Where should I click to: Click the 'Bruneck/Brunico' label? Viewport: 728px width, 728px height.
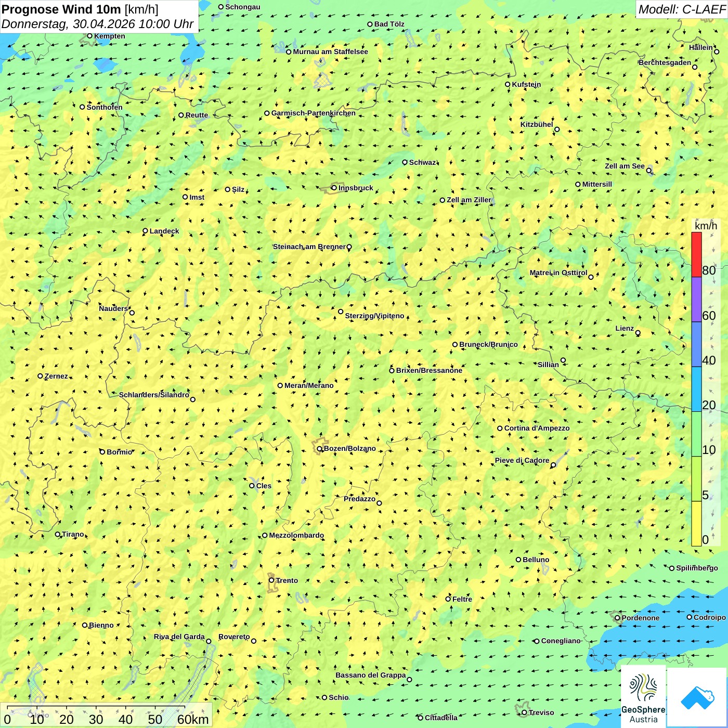[x=488, y=344]
